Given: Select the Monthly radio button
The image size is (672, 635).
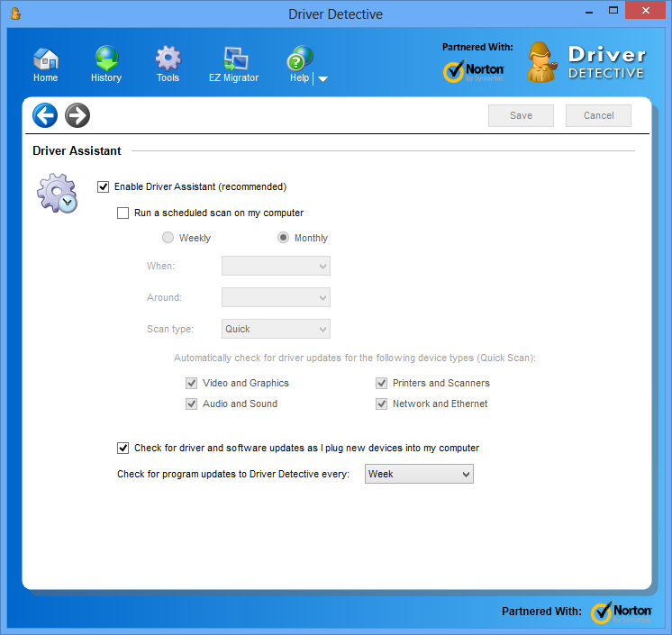Looking at the screenshot, I should click(283, 238).
